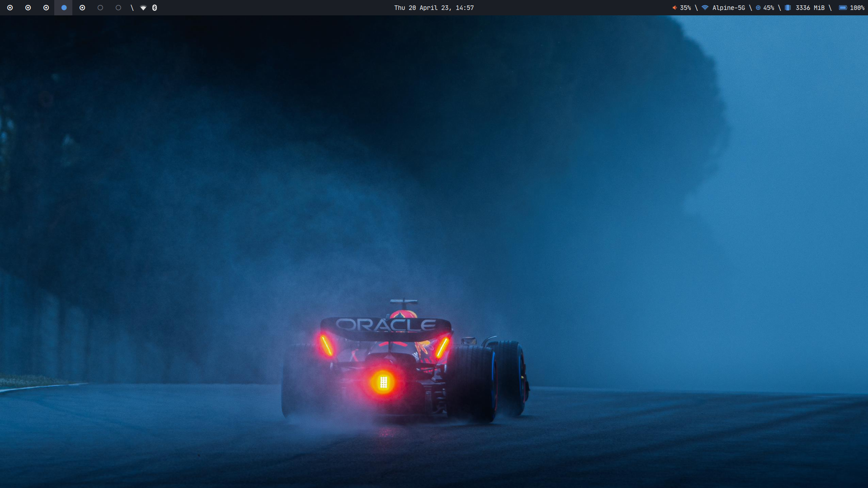The image size is (868, 488).
Task: Click the 45% CPU usage text
Action: [769, 8]
